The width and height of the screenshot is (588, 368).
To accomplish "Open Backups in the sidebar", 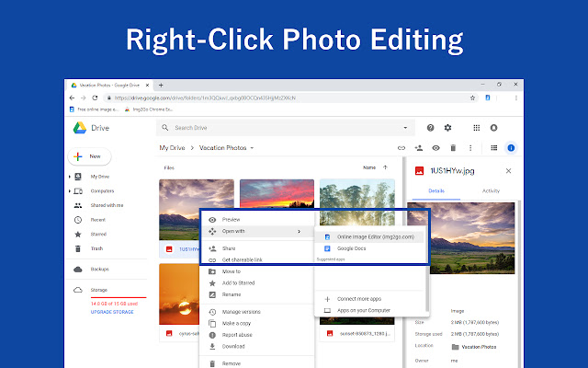I will tap(99, 270).
